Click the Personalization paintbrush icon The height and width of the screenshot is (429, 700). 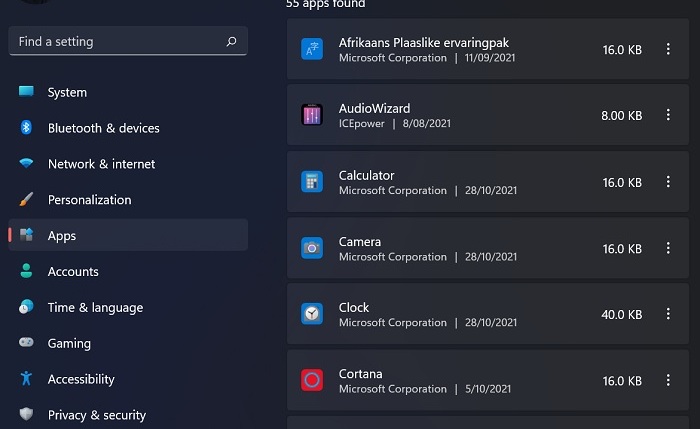(x=26, y=199)
